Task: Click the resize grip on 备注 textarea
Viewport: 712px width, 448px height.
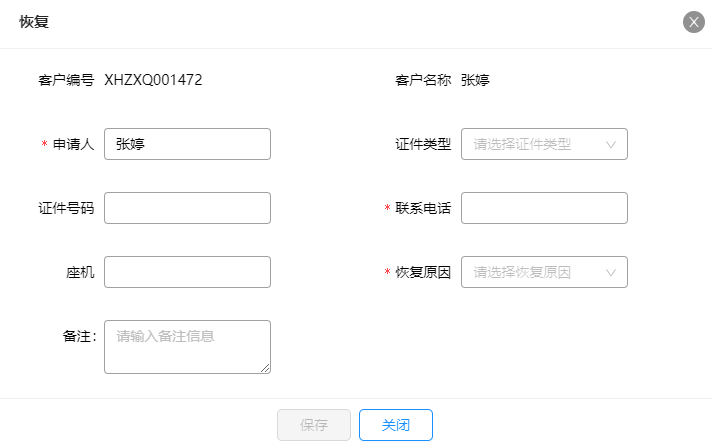Action: (x=265, y=368)
